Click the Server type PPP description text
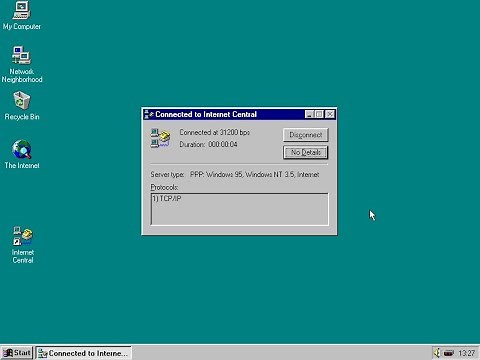 point(254,174)
